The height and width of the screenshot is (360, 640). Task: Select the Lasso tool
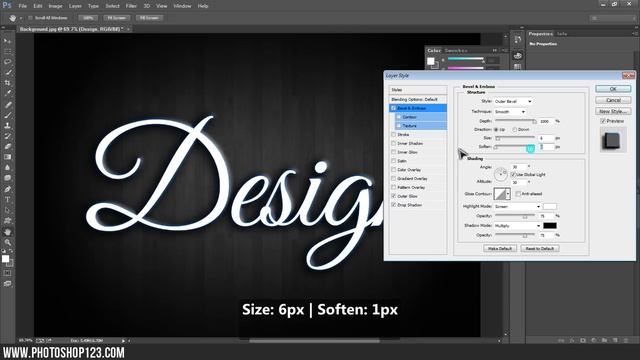coord(7,62)
